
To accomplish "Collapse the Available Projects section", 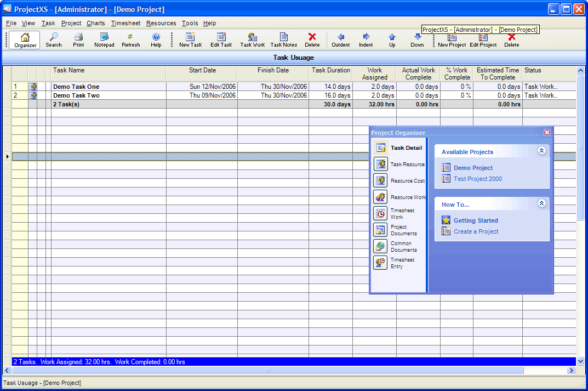I will (x=541, y=150).
